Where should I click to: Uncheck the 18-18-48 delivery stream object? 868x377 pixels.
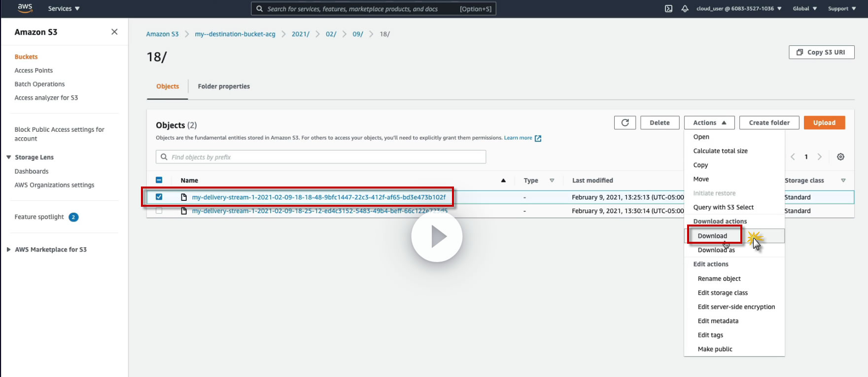(x=159, y=197)
